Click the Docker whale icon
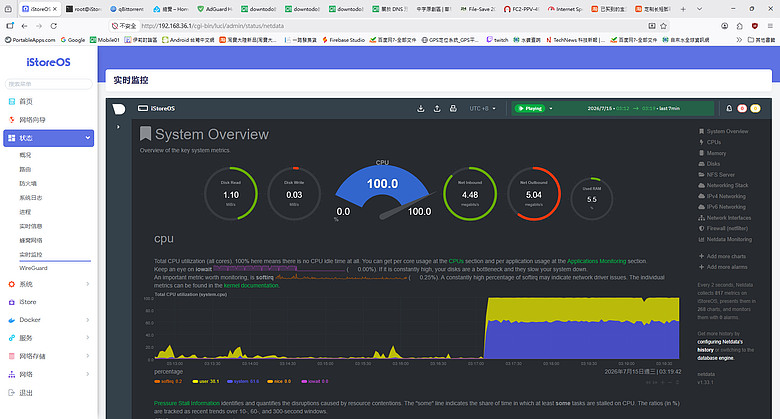Screen dimensions: 780x419 11,320
